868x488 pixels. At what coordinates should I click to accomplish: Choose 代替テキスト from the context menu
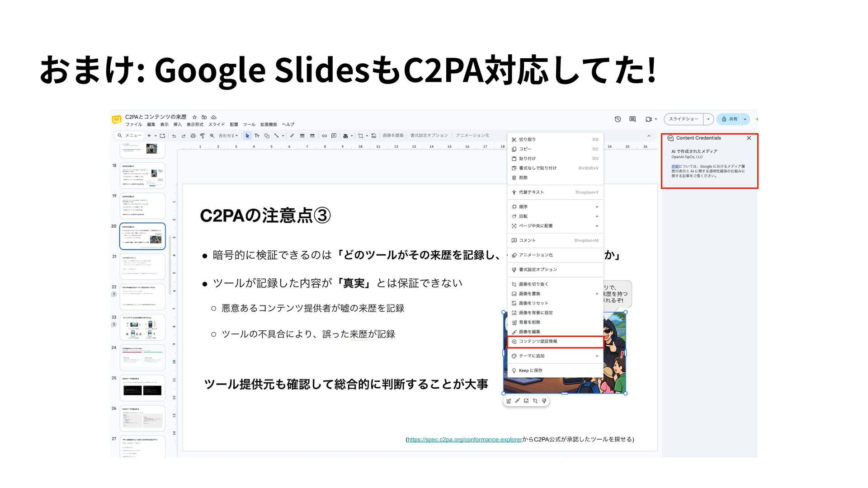point(556,192)
